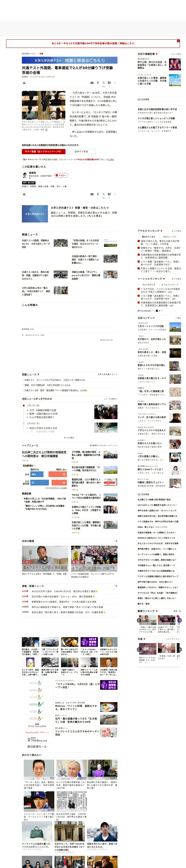This screenshot has height=868, width=186.
Task: Open the X external link under social ranking
Action: coord(159,311)
